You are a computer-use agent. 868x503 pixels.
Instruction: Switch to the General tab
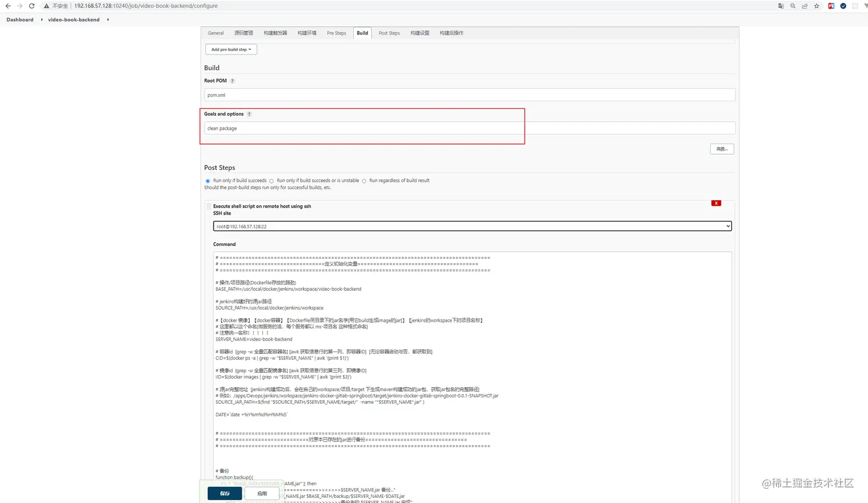pos(216,33)
